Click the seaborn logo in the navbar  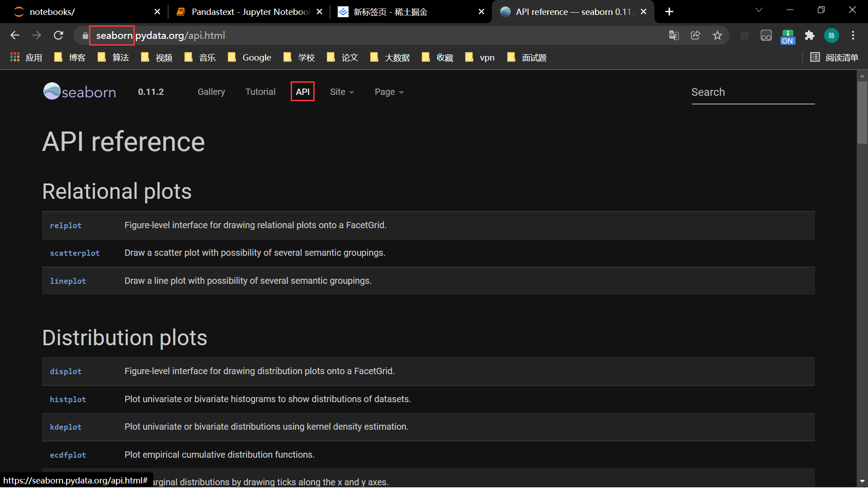pyautogui.click(x=80, y=92)
